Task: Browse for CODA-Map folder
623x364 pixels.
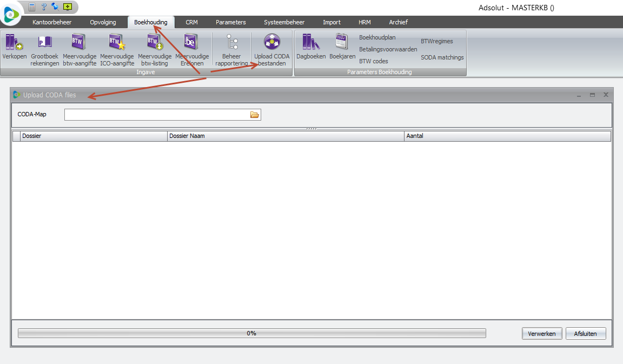Action: 255,115
